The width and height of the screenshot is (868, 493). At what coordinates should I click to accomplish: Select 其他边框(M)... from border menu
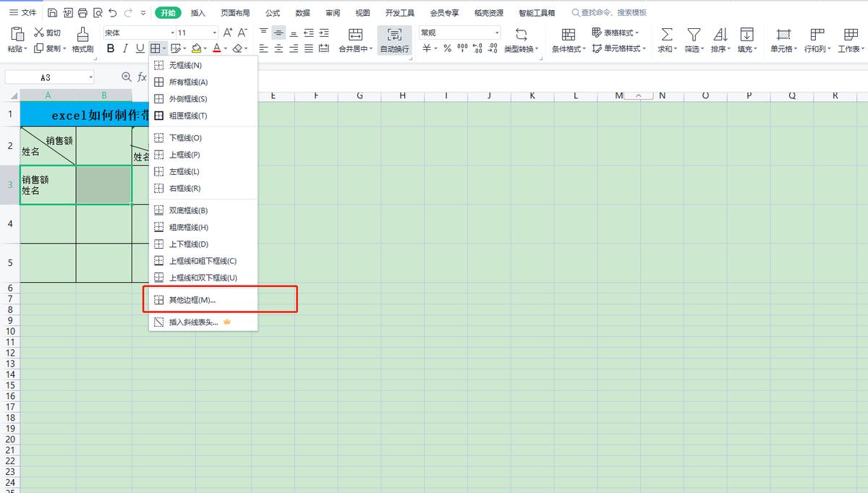[x=192, y=299]
